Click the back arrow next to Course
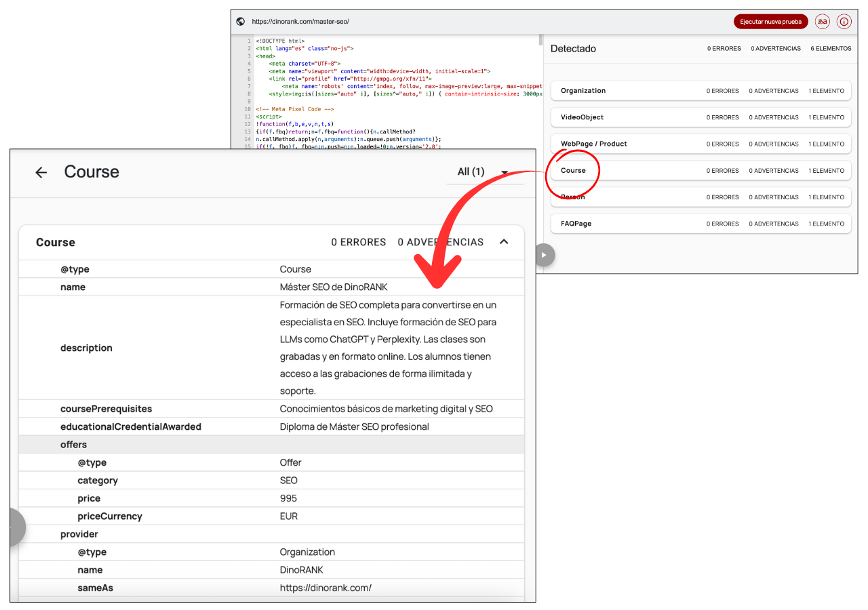Viewport: 868px width, 610px height. [x=41, y=172]
